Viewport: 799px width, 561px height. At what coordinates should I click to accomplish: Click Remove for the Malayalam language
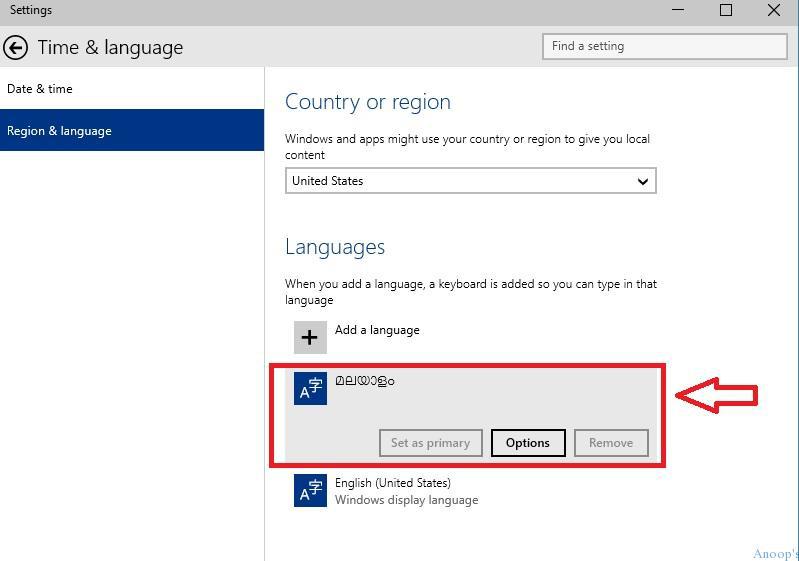click(x=611, y=443)
